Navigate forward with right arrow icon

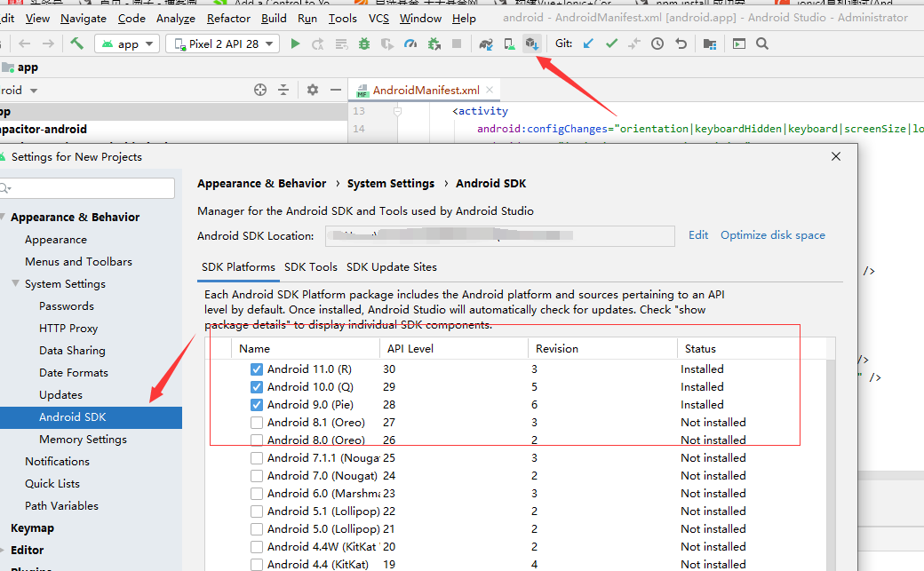(48, 44)
